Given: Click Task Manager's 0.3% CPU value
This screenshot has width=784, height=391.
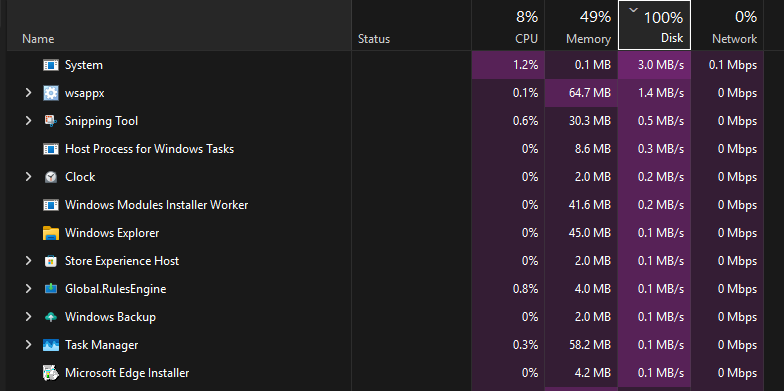Looking at the screenshot, I should [526, 345].
